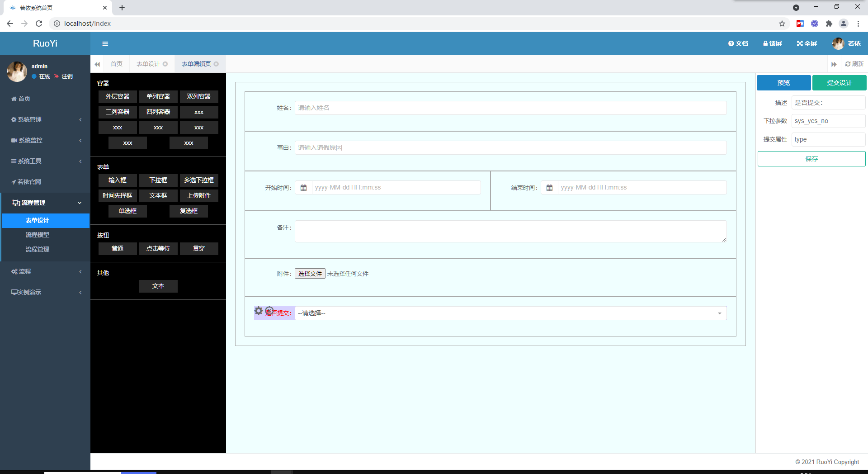
Task: Add 点击等待 button component
Action: pos(158,249)
